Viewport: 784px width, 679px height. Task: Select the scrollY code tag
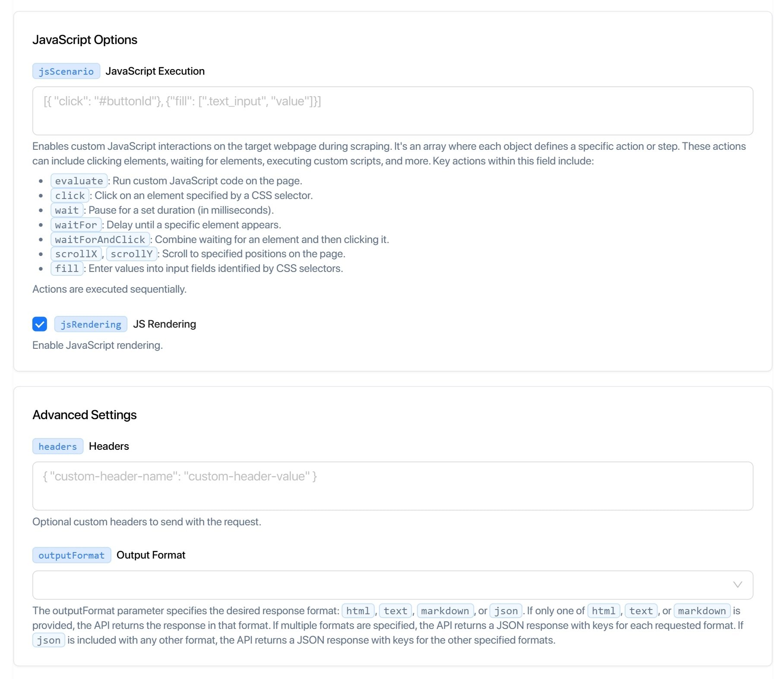(132, 254)
